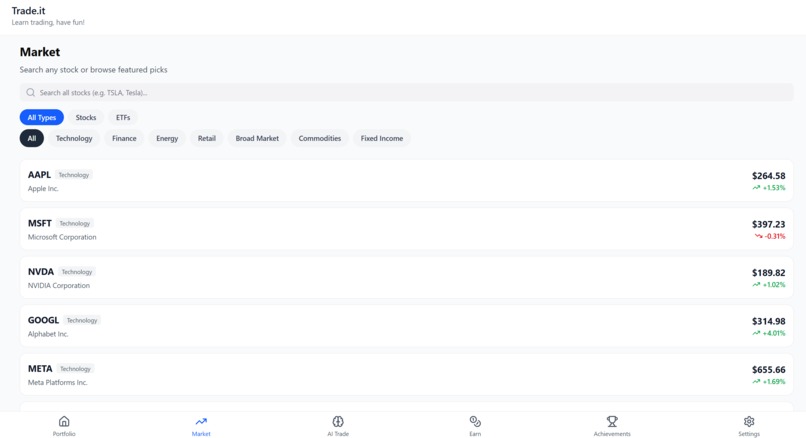806x438 pixels.
Task: Open the Portfolio home icon
Action: pos(64,422)
